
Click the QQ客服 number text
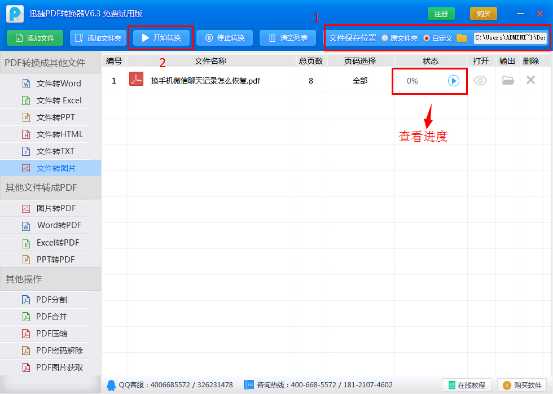tap(176, 385)
